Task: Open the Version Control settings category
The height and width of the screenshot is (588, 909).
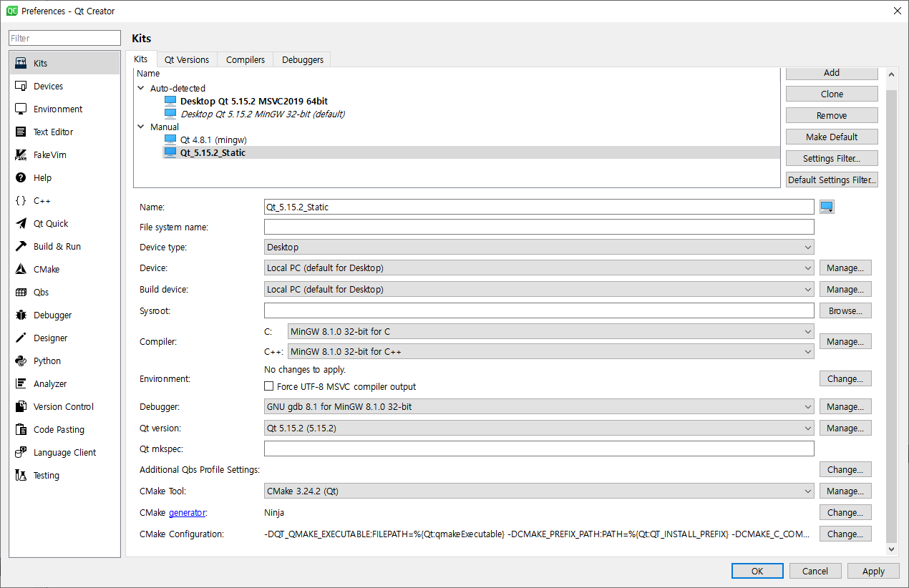Action: 64,406
